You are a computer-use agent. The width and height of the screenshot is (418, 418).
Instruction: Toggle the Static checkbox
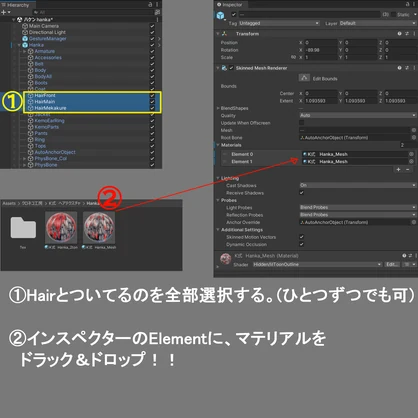coord(394,14)
